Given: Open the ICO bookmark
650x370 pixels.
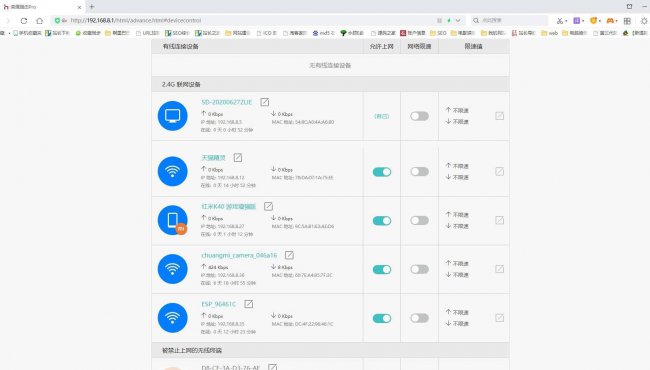Looking at the screenshot, I should click(x=266, y=33).
